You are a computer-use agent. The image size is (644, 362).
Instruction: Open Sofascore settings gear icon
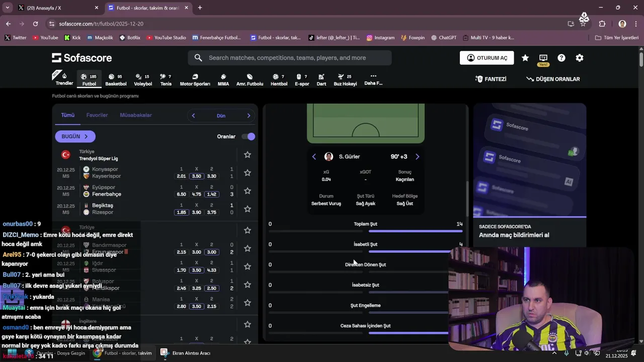(580, 58)
